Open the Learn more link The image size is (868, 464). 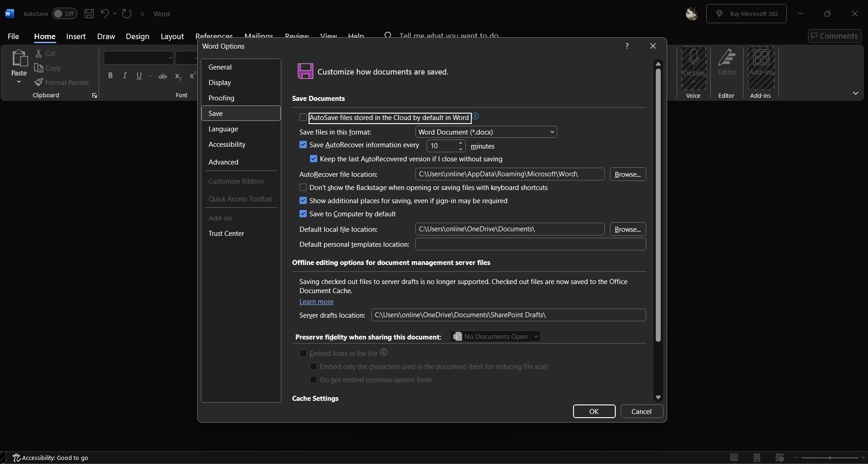pyautogui.click(x=316, y=302)
